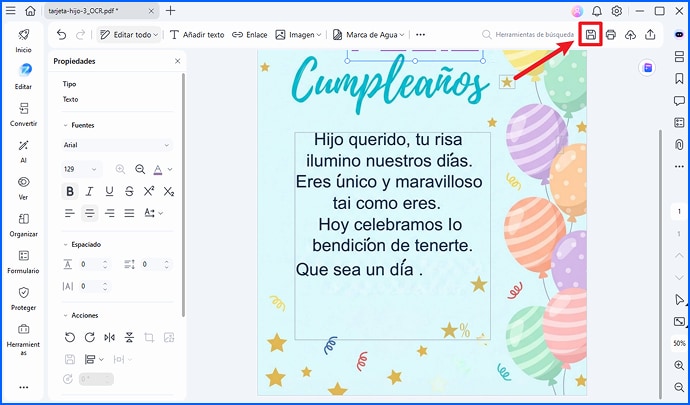Open the Convertir sidebar section

23,114
